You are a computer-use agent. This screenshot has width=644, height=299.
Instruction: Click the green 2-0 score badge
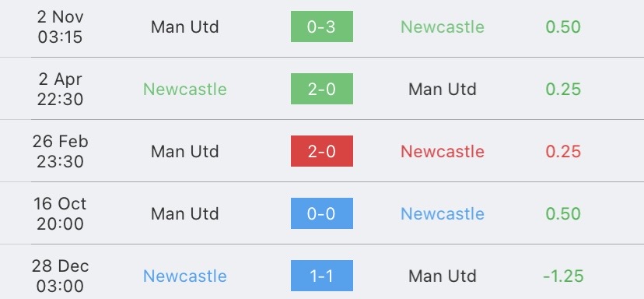(321, 89)
